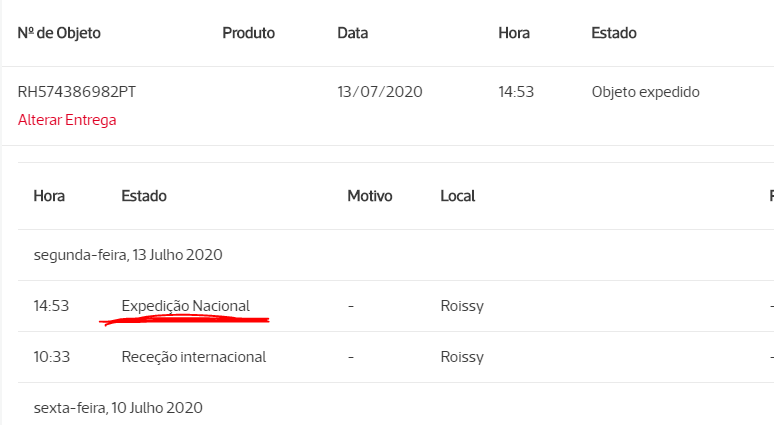
Task: Click the 14:53 time in details table
Action: pyautogui.click(x=51, y=306)
